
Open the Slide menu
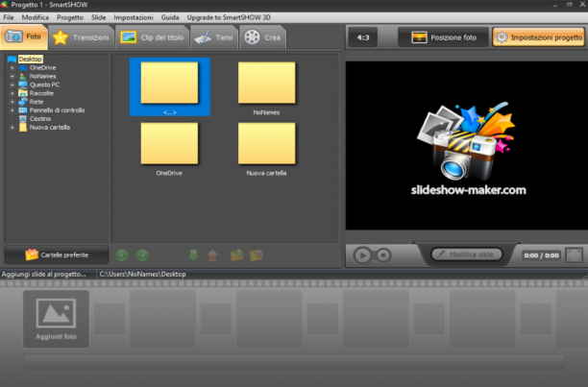click(98, 17)
